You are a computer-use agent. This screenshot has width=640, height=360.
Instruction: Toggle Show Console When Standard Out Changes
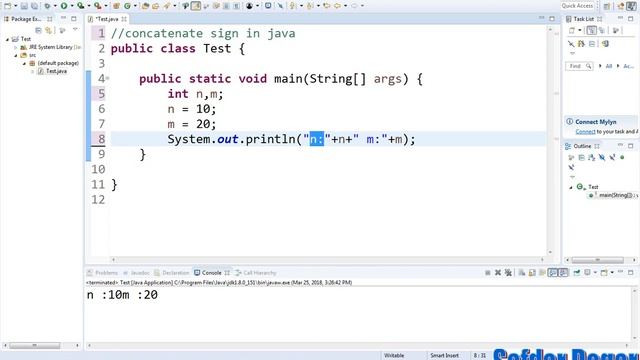click(553, 273)
